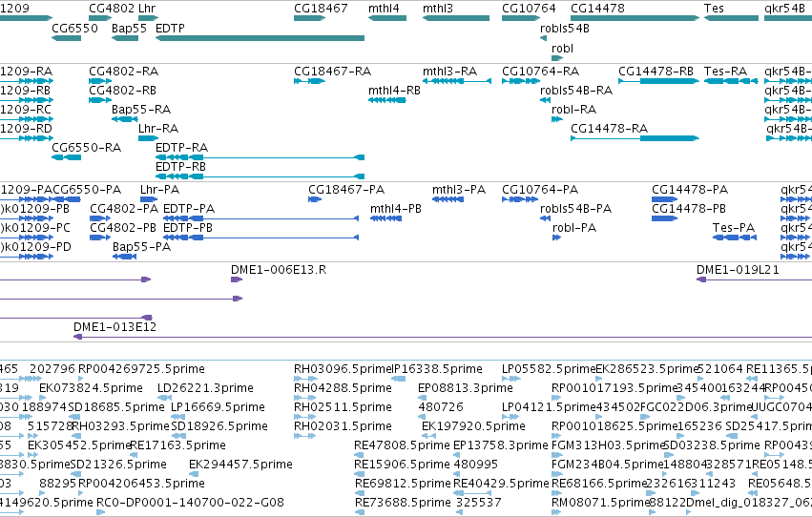Click the mthl4 gene label
The height and width of the screenshot is (517, 812).
384,9
